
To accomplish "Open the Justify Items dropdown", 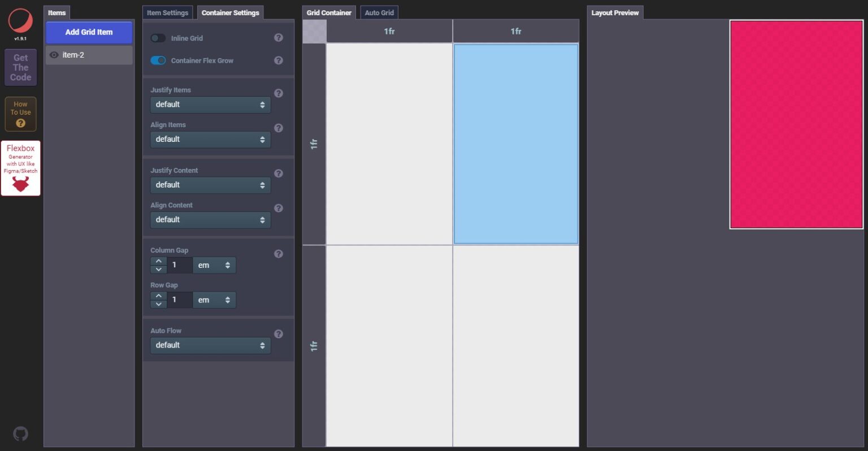I will pyautogui.click(x=210, y=105).
